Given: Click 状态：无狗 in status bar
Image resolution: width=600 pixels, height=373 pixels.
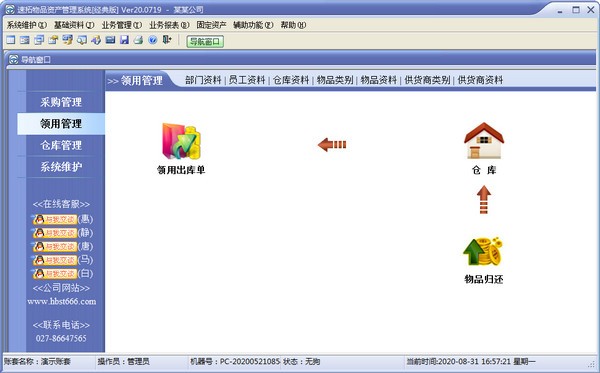Looking at the screenshot, I should (302, 362).
